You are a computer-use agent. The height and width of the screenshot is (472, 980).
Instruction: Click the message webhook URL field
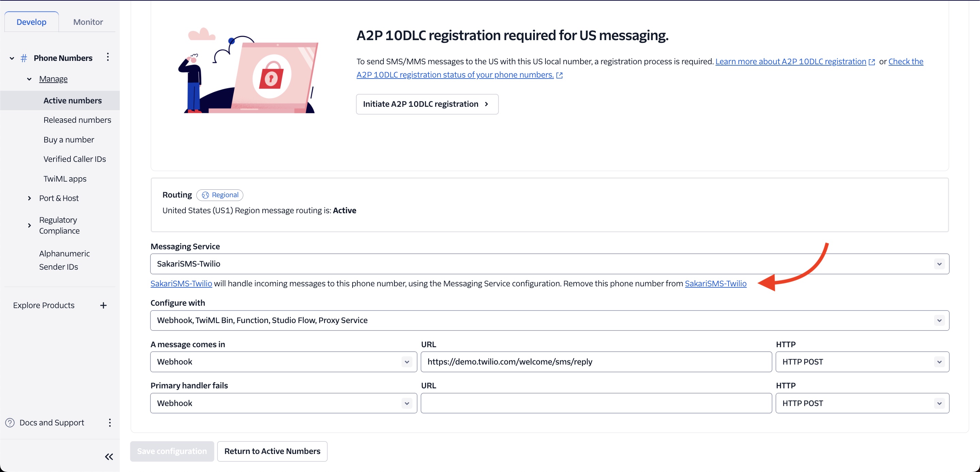click(596, 362)
